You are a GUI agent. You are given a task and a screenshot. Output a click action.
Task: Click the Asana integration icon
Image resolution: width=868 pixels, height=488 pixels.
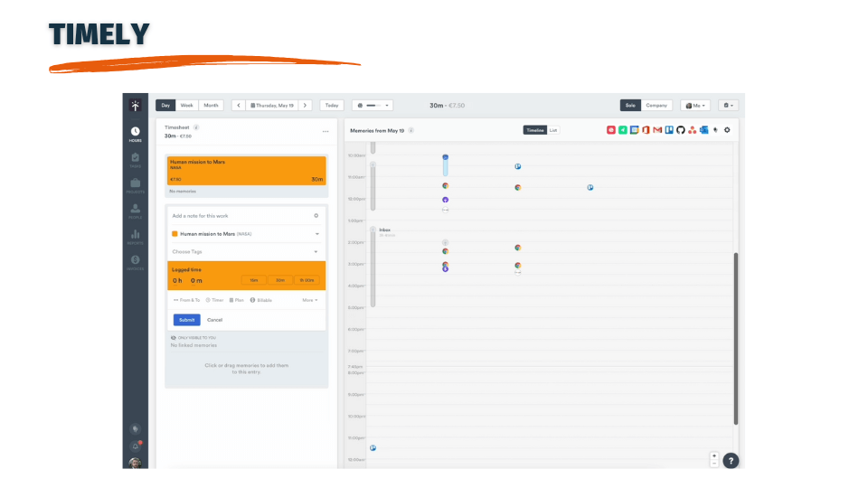692,130
